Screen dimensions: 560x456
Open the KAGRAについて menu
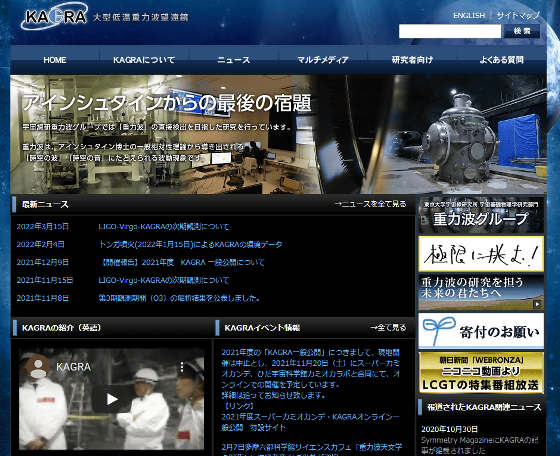click(144, 60)
